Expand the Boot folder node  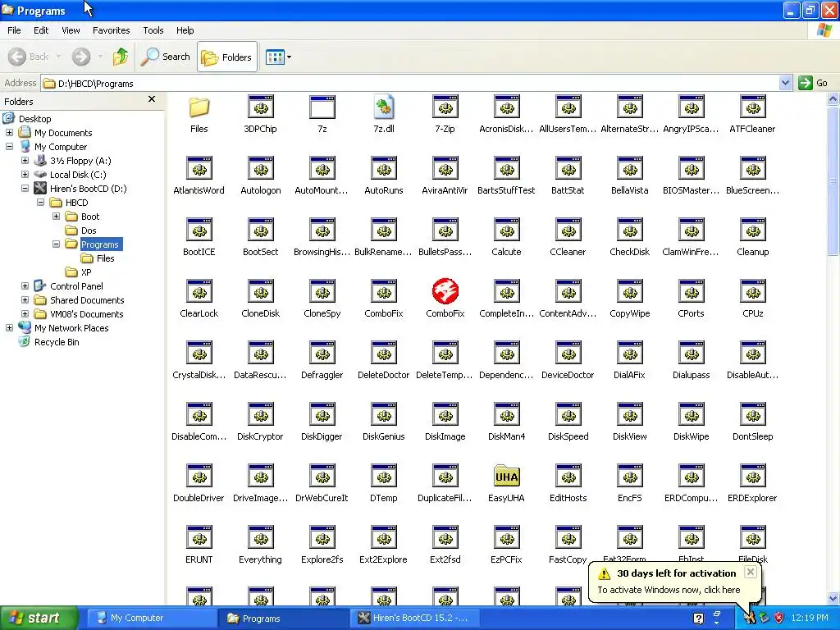coord(56,216)
